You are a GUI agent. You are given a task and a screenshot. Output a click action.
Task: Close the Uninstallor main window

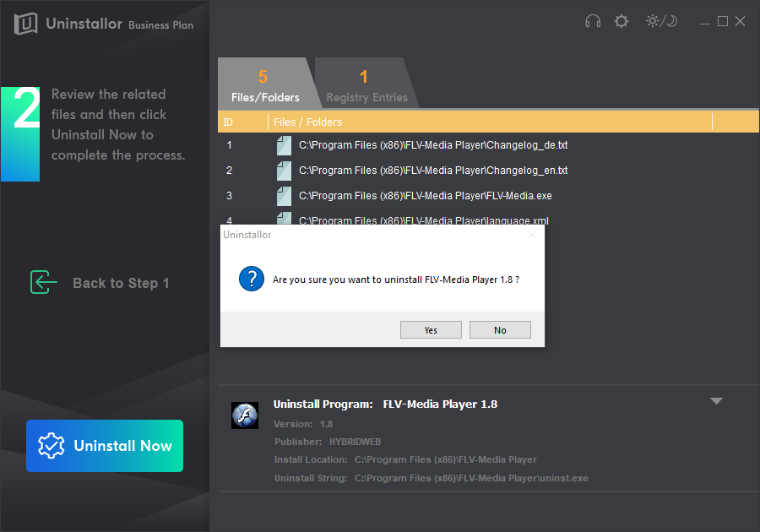[x=740, y=21]
